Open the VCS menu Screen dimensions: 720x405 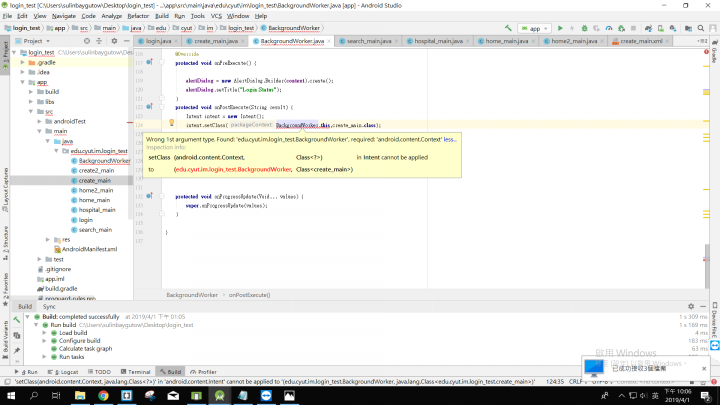[216, 16]
